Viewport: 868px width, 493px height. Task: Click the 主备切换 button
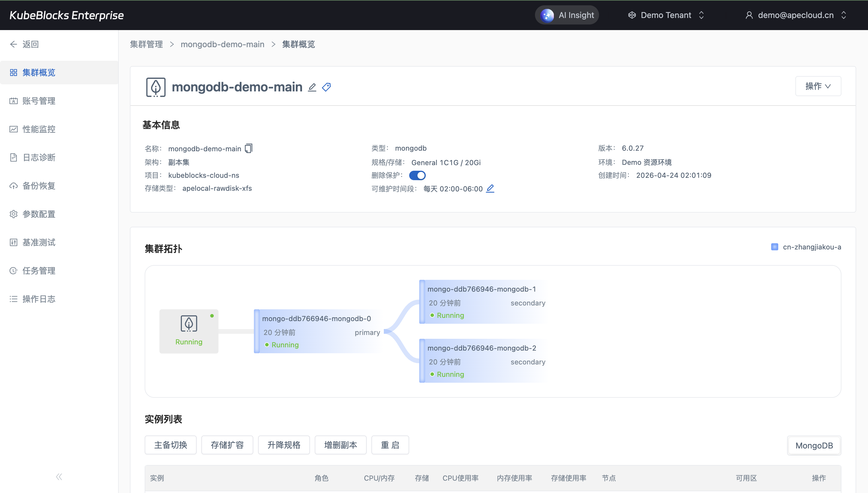(170, 445)
